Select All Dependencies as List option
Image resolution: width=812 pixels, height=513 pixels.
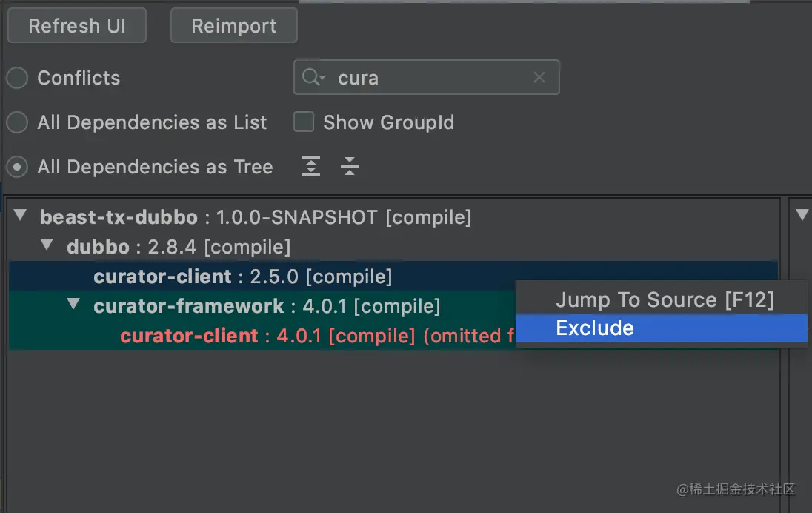click(17, 122)
